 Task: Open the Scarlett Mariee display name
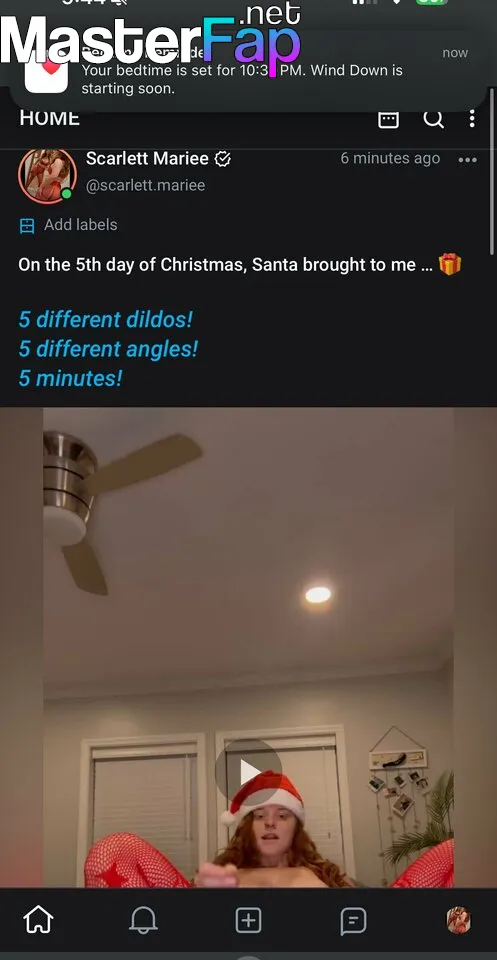click(x=147, y=159)
